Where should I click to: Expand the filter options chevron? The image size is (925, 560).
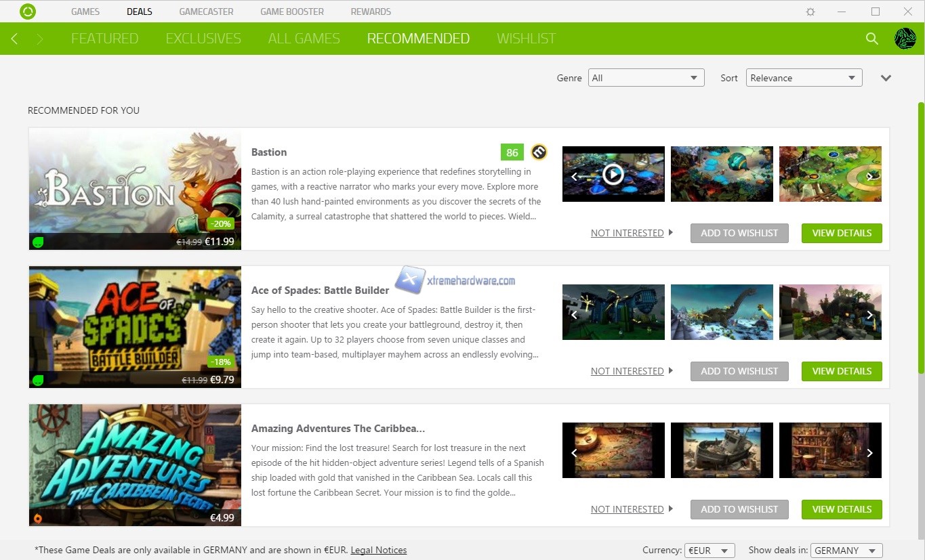[x=886, y=78]
